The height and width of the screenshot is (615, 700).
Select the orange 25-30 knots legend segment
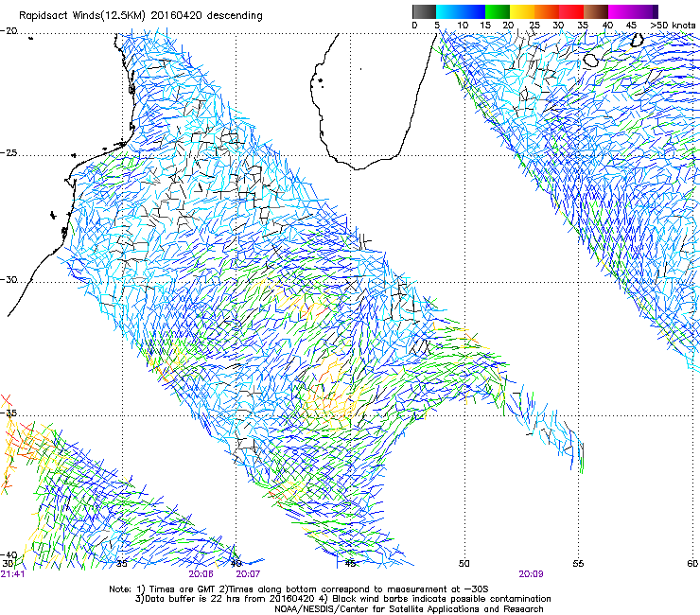point(547,11)
